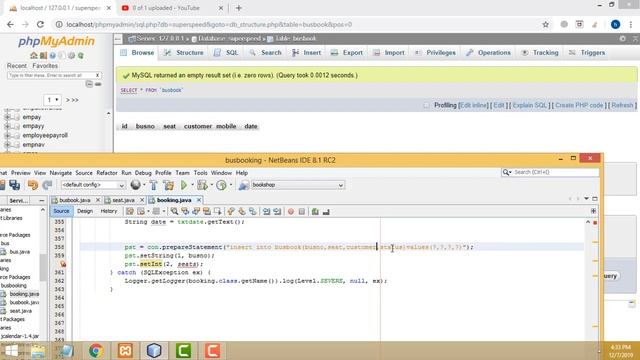Run the project with green play icon
The height and width of the screenshot is (360, 640).
tap(184, 185)
